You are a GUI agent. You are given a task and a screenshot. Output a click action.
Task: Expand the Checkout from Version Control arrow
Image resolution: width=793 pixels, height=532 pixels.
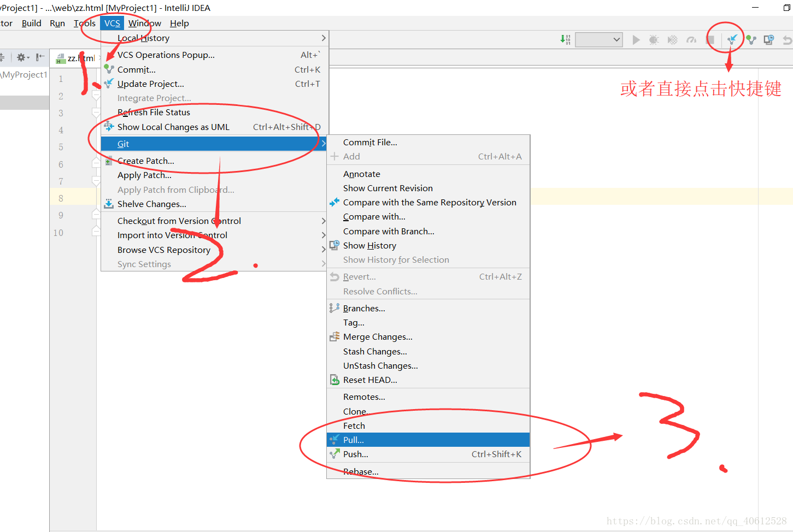324,221
